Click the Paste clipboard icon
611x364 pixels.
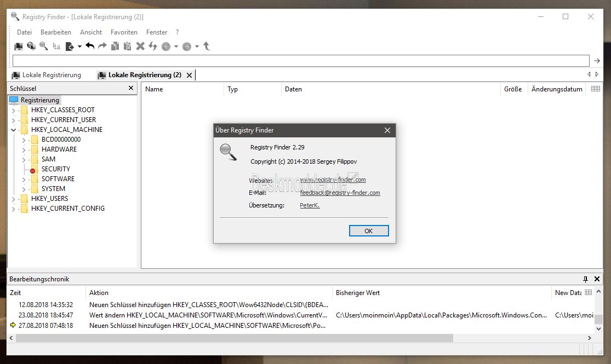point(128,47)
